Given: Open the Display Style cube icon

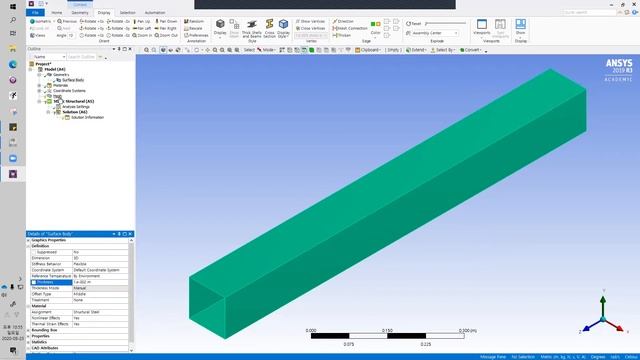Looking at the screenshot, I should [283, 29].
